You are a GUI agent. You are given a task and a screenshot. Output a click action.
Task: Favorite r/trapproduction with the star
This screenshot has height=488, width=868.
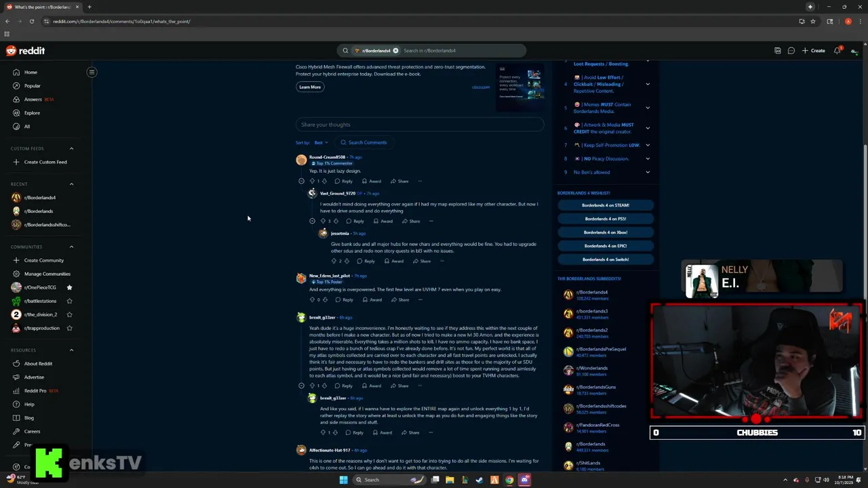click(x=69, y=328)
